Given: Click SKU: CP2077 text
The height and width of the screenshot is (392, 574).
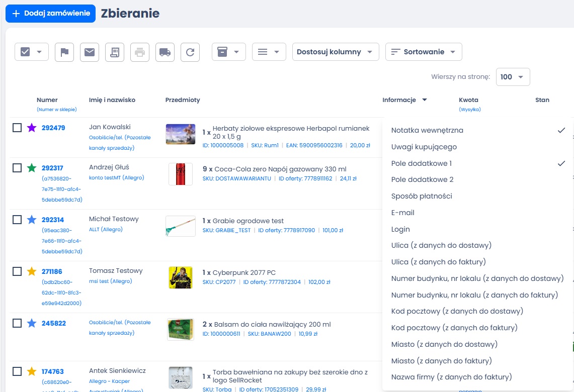Looking at the screenshot, I should tap(219, 282).
